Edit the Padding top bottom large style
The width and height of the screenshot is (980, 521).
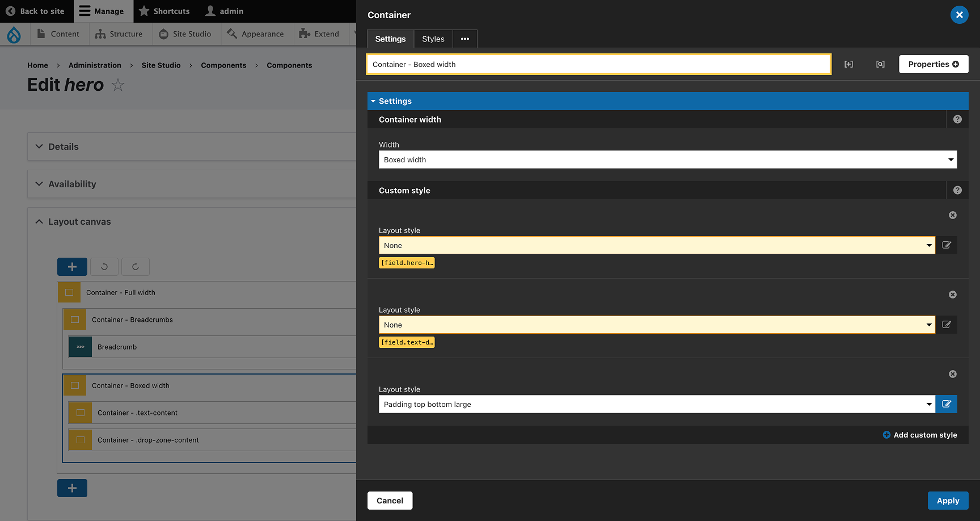tap(947, 404)
